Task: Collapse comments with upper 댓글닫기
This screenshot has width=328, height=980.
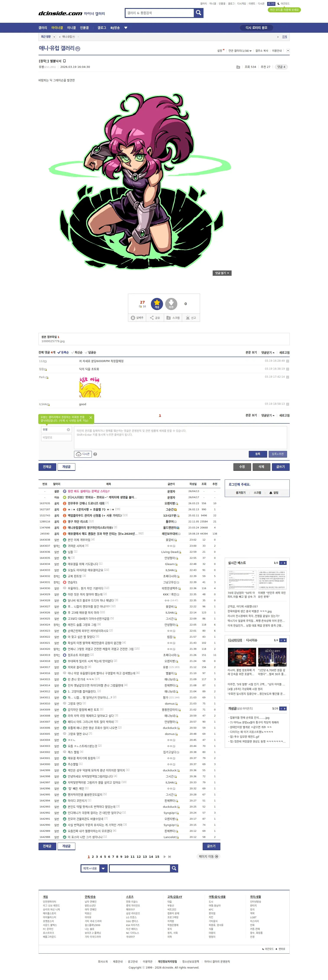Action: click(268, 352)
